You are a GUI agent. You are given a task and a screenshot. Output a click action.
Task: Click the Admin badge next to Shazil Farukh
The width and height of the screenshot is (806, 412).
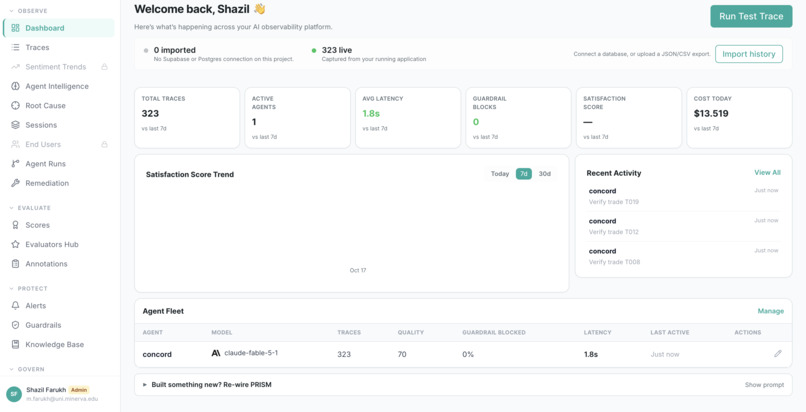pos(79,390)
